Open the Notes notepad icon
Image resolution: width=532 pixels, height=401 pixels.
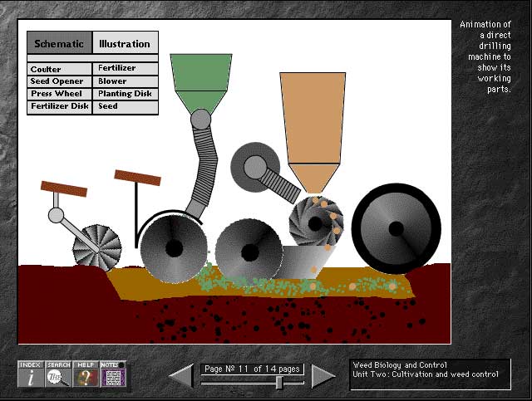[x=113, y=376]
